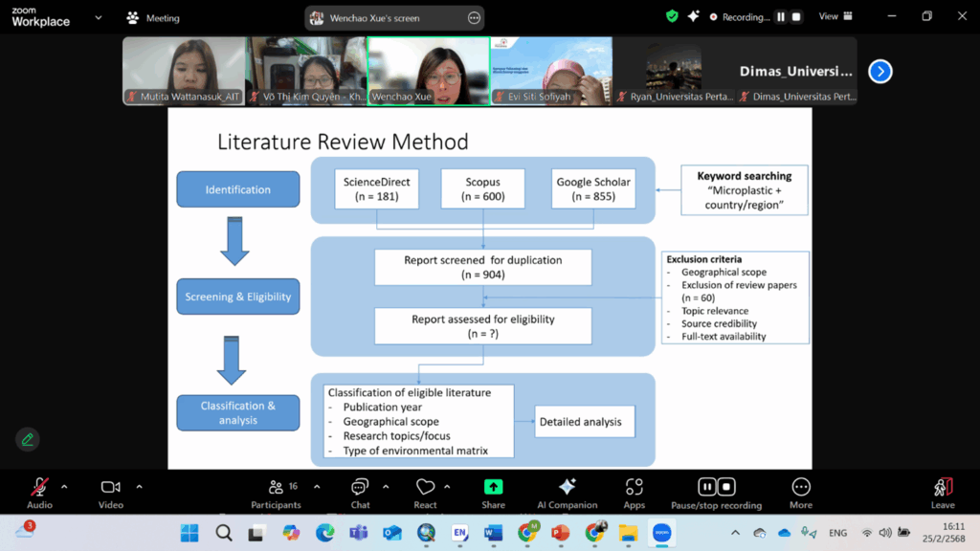980x551 pixels.
Task: Pause recording in the top bar
Action: pyautogui.click(x=781, y=16)
